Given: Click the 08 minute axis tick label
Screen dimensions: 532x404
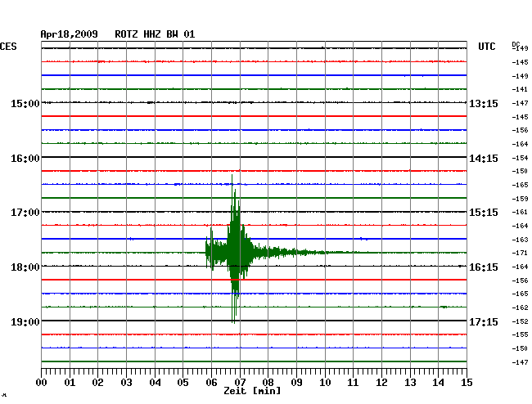Looking at the screenshot, I should click(268, 382).
